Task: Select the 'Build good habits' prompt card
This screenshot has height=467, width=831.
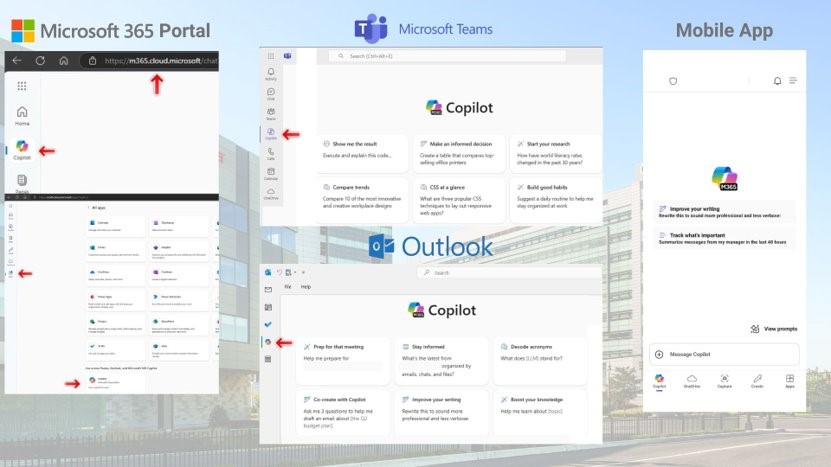Action: (x=555, y=200)
